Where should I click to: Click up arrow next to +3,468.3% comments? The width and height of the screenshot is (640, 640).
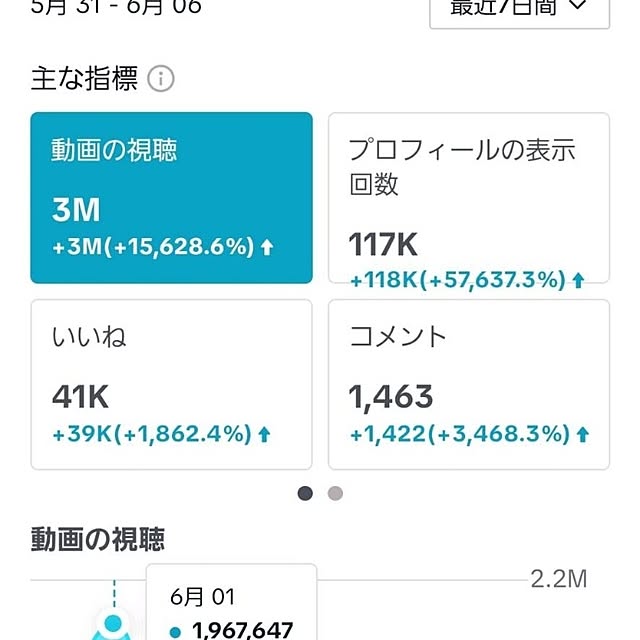coord(582,434)
